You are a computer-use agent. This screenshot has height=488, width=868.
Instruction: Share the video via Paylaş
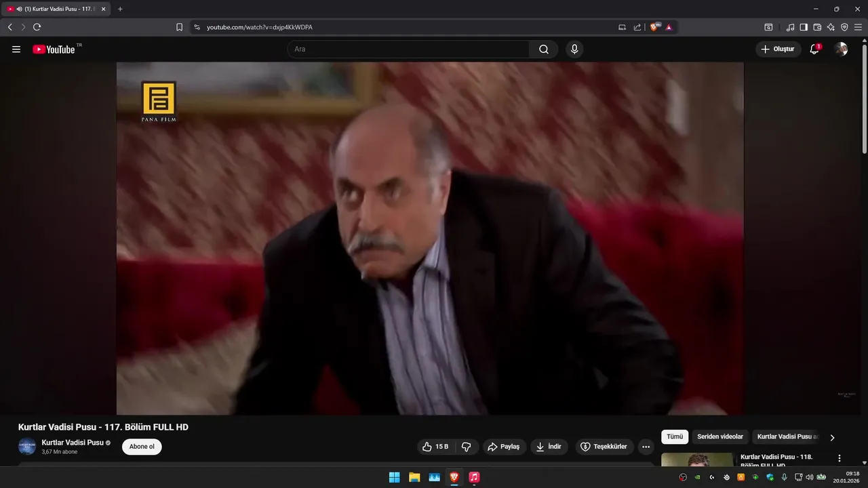(504, 447)
